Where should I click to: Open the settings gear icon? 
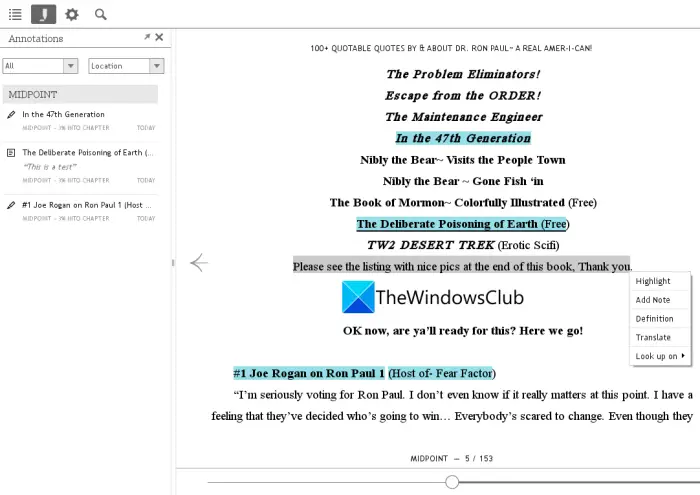point(71,14)
